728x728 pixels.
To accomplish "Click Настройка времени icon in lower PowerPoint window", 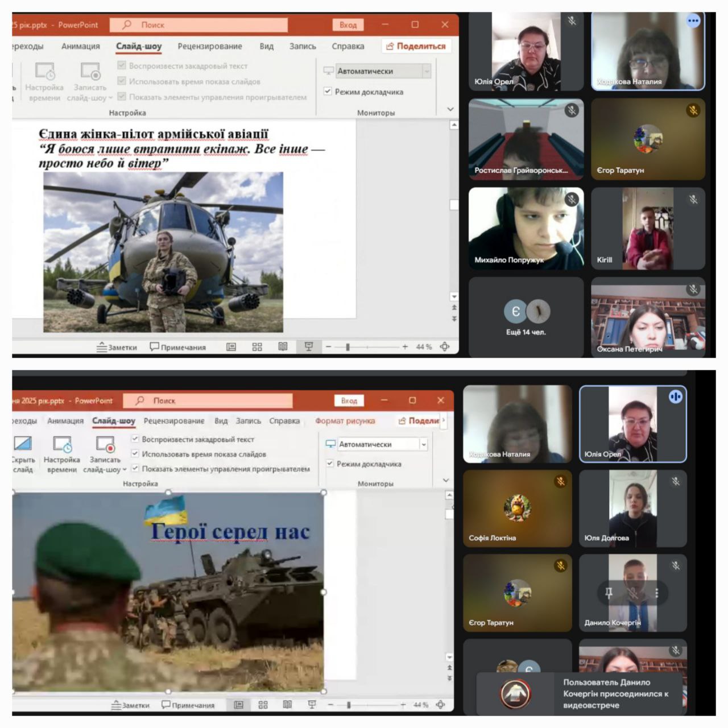I will click(62, 445).
